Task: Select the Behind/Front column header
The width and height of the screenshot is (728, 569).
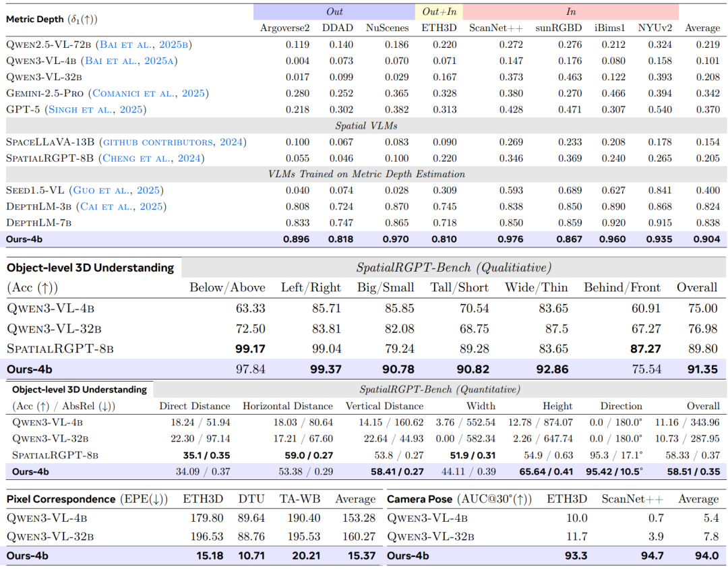Action: click(x=621, y=287)
